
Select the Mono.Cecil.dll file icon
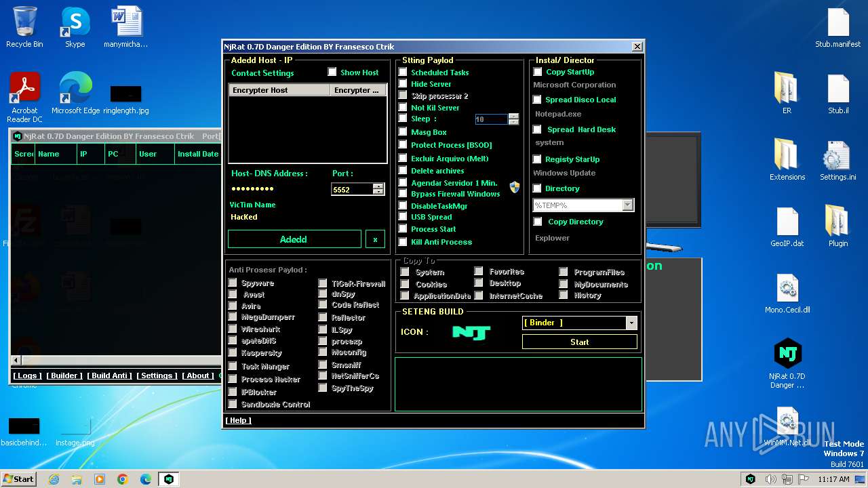(x=787, y=293)
